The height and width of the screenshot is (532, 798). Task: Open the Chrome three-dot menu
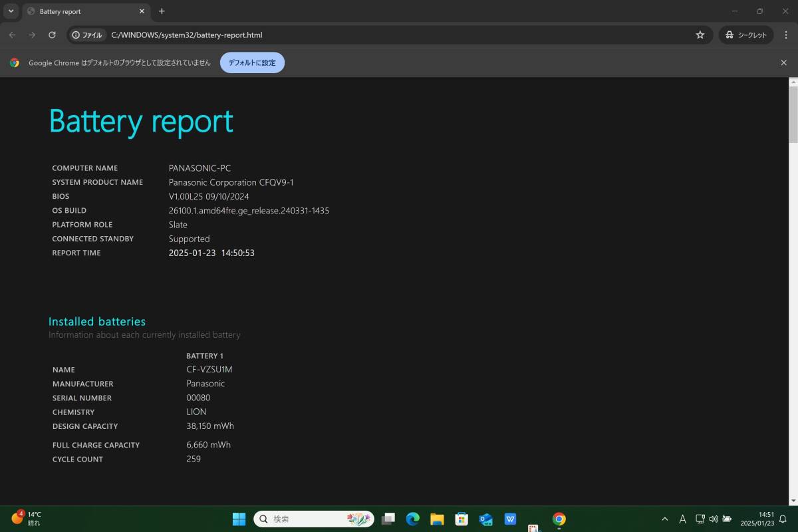point(786,35)
